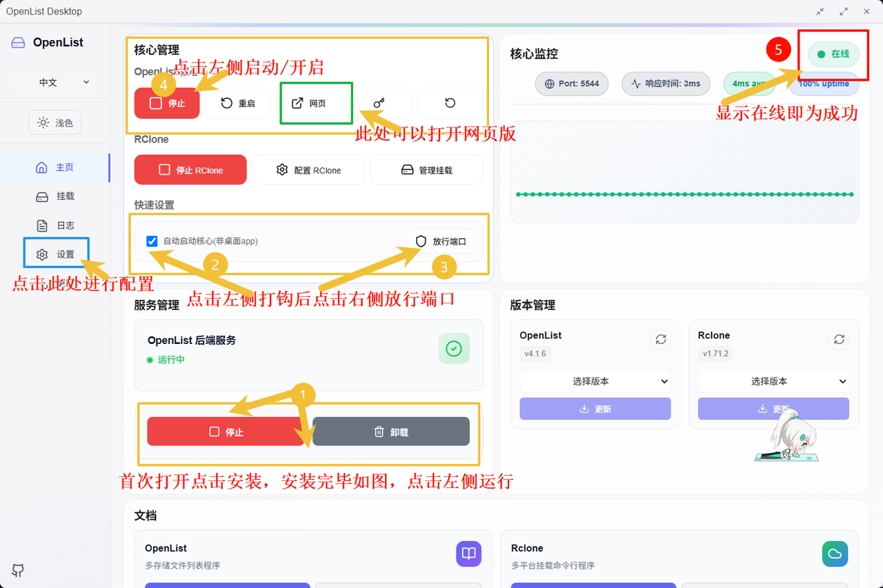This screenshot has height=588, width=883.
Task: Toggle the 浅色 theme button
Action: pyautogui.click(x=55, y=123)
